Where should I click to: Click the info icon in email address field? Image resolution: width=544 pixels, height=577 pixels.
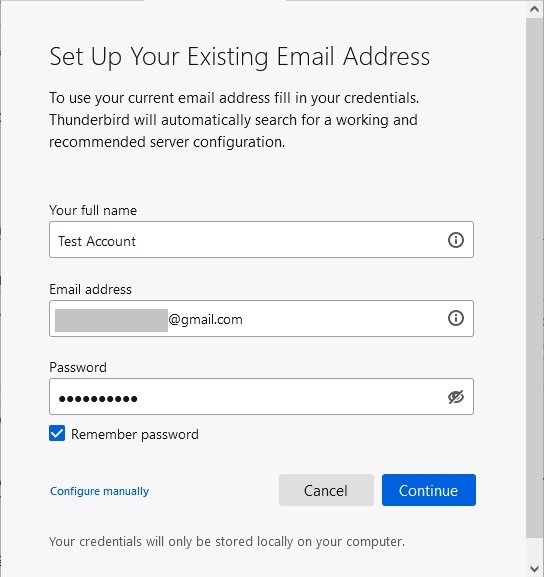(456, 318)
